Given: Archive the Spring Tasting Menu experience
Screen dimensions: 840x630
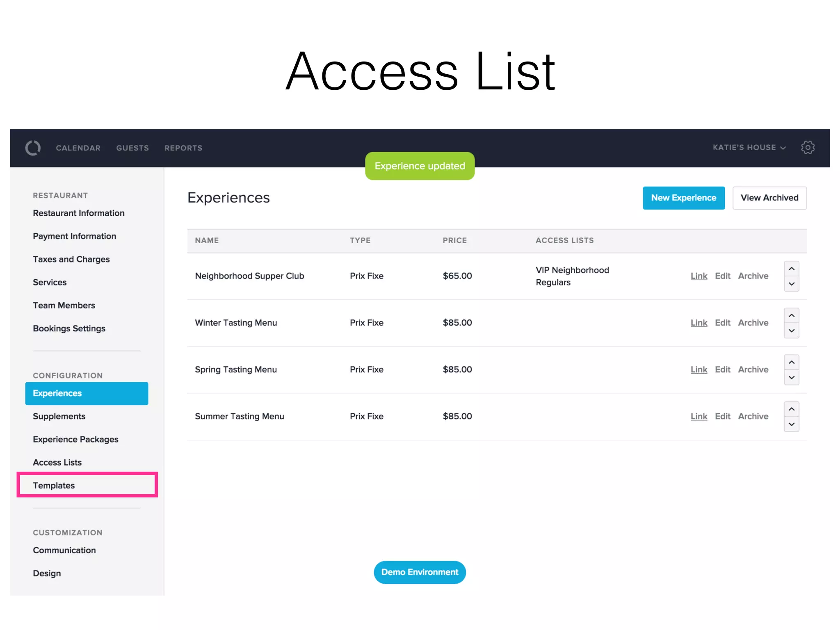Looking at the screenshot, I should [753, 370].
